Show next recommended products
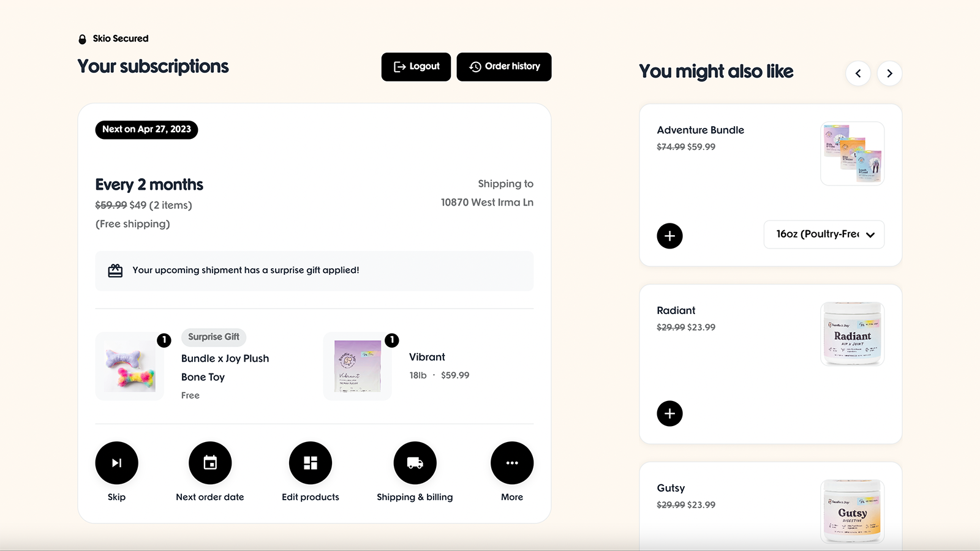This screenshot has width=980, height=551. coord(889,73)
